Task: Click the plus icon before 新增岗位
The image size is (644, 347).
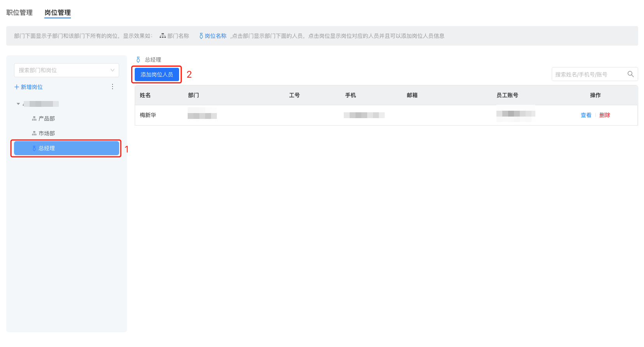Action: pos(17,87)
